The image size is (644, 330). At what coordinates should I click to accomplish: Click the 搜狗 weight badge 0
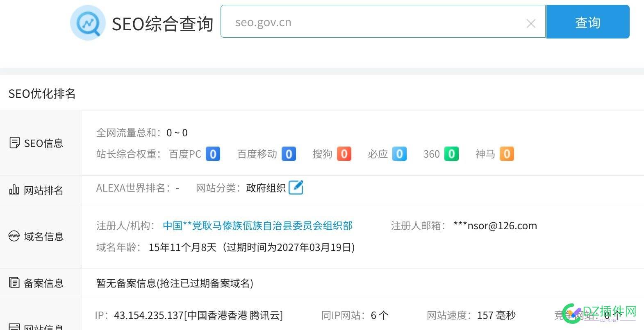click(344, 154)
